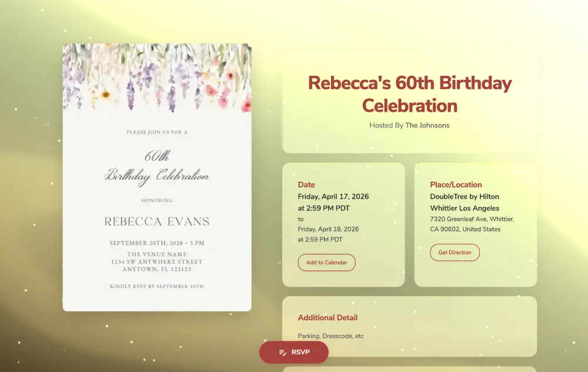Click the script 60th Birthday Celebration text
The width and height of the screenshot is (588, 372).
pyautogui.click(x=157, y=166)
